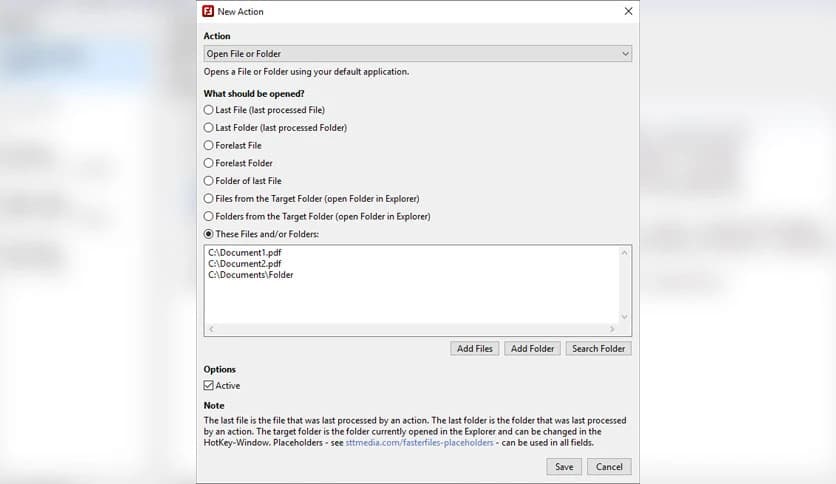The height and width of the screenshot is (484, 836).
Task: Click the FasterFiles app icon in title bar
Action: pos(208,11)
